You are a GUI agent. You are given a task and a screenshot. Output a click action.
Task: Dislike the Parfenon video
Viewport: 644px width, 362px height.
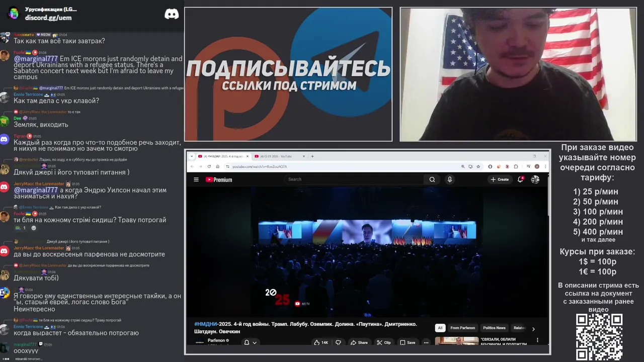click(338, 342)
